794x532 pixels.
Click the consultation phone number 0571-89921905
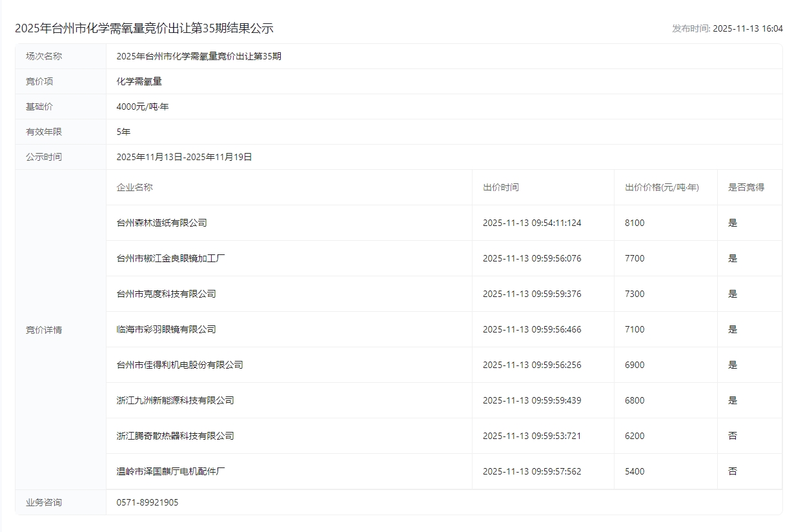point(147,502)
